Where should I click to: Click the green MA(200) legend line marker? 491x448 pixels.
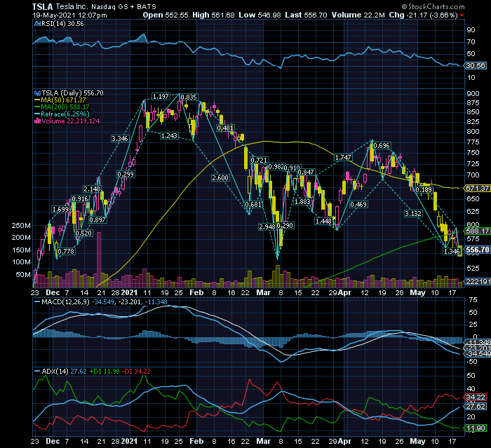[x=37, y=107]
